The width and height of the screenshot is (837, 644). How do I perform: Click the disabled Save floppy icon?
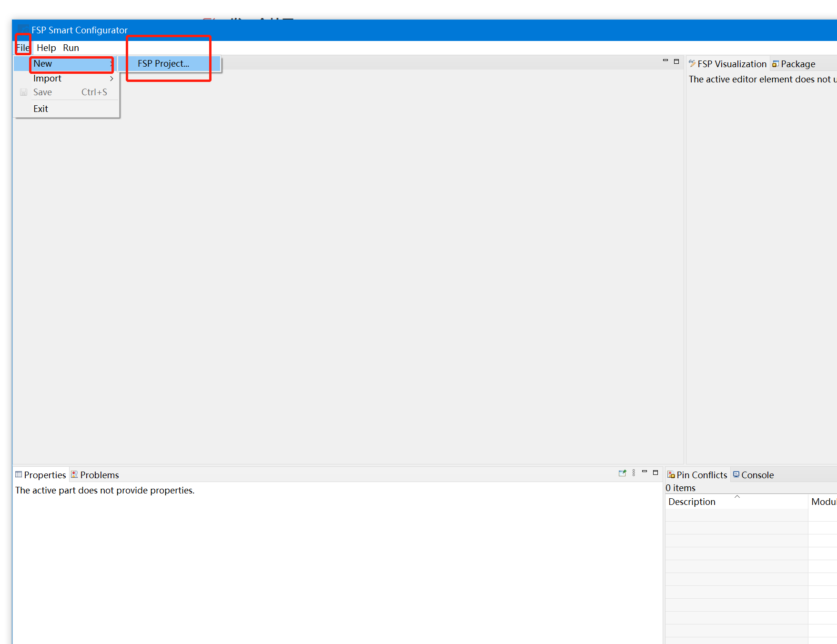pos(23,92)
